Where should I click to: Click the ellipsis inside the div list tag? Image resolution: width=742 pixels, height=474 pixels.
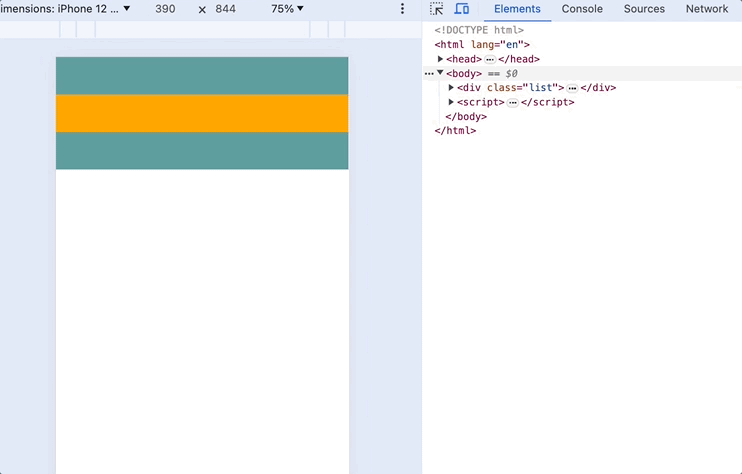click(x=572, y=88)
